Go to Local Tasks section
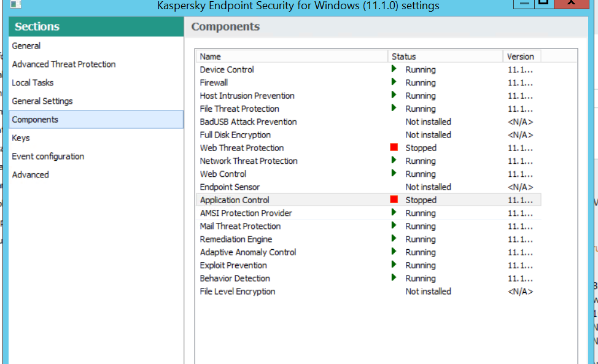Screen dimensions: 598x364 (x=33, y=83)
